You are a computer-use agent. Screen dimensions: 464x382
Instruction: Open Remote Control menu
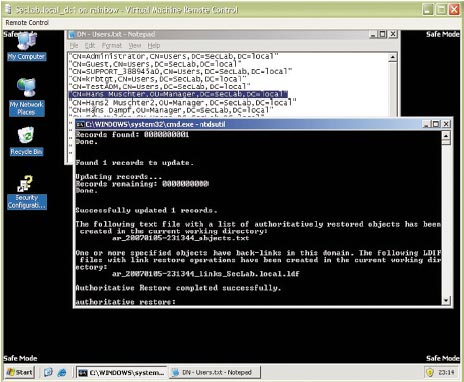[27, 22]
